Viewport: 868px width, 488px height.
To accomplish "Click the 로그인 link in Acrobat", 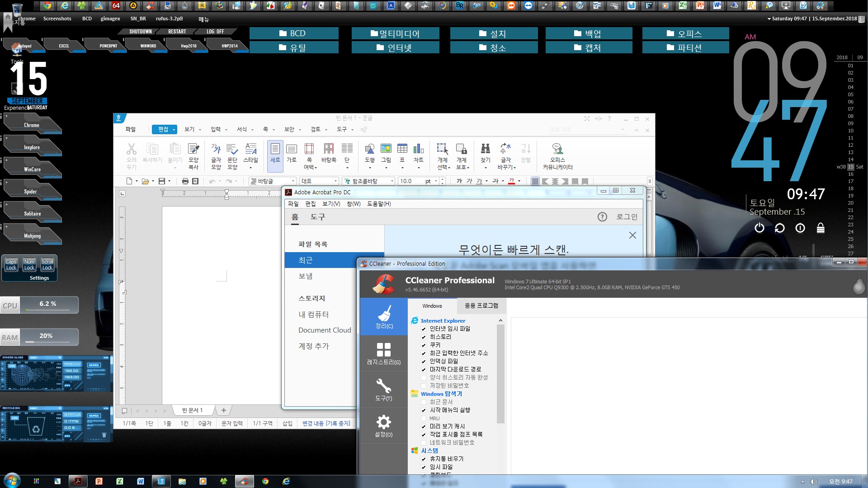I will pos(627,217).
